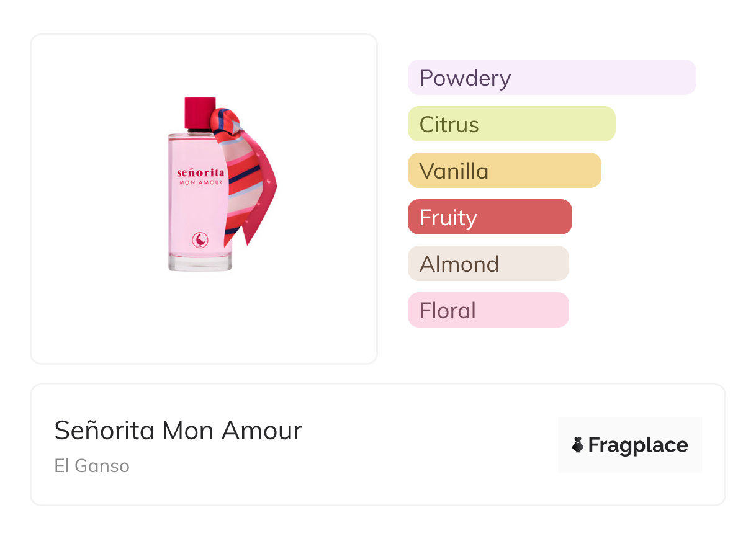Screen dimensions: 756x536
Task: Click the pink Floral accord bar
Action: tap(488, 310)
